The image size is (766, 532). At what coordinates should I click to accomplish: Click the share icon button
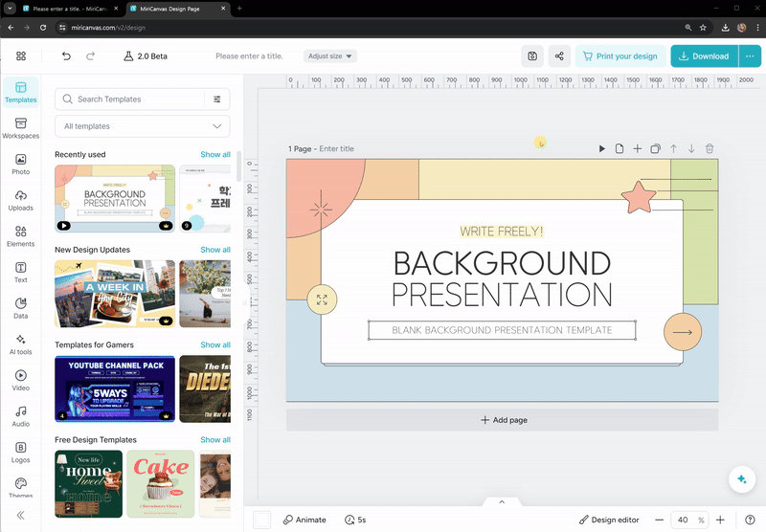(x=559, y=56)
